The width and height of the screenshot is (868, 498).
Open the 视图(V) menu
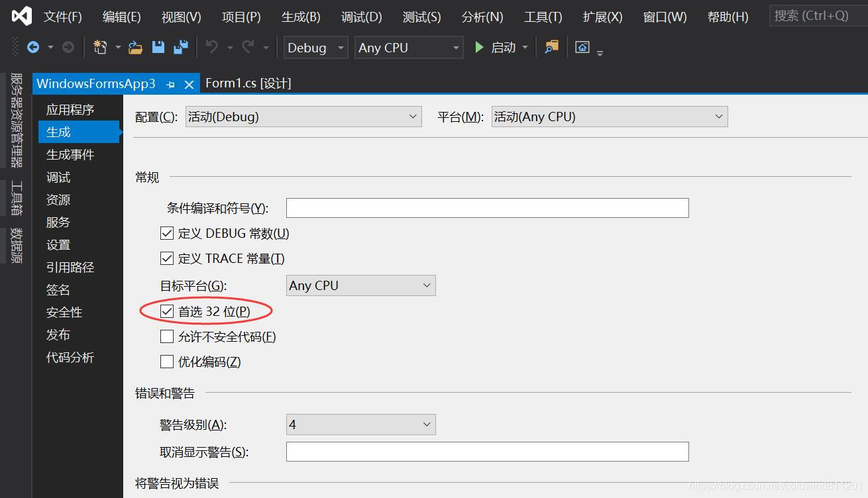[x=182, y=17]
